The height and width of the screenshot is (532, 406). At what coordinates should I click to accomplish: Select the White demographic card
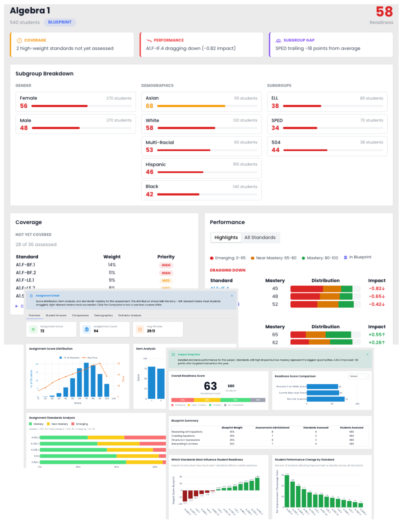click(x=201, y=124)
